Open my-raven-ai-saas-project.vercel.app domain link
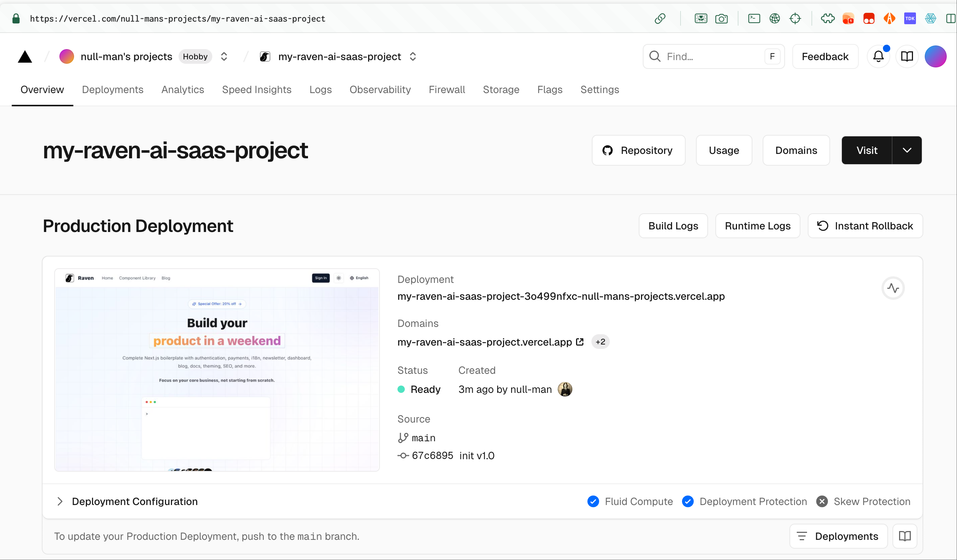 [x=485, y=342]
